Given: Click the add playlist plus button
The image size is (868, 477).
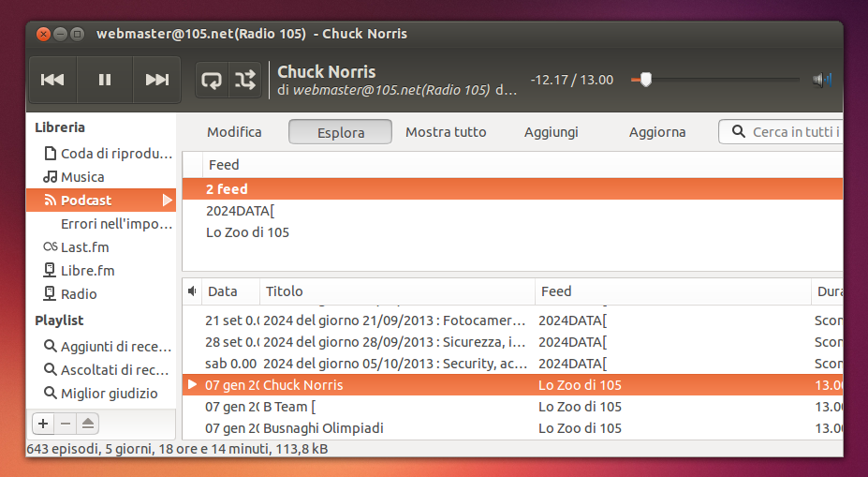Looking at the screenshot, I should 43,424.
